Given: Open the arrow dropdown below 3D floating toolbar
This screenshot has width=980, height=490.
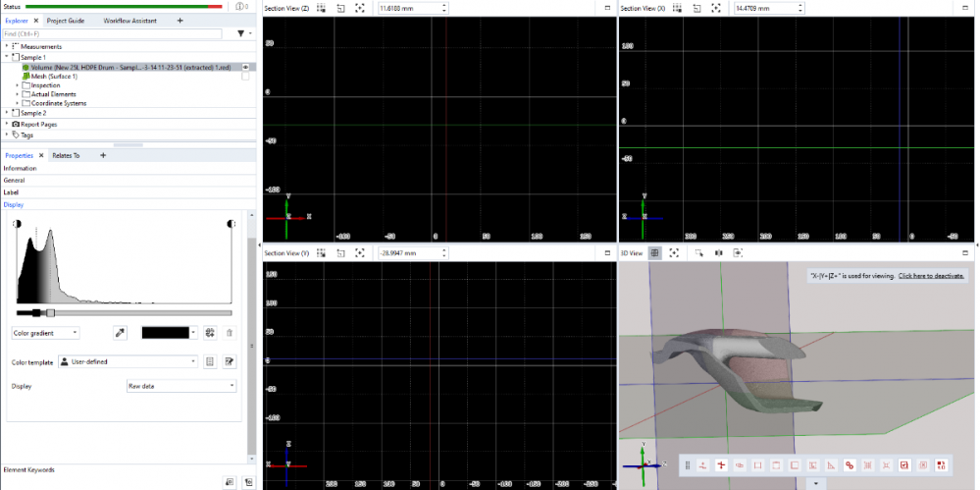Looking at the screenshot, I should pos(815,483).
